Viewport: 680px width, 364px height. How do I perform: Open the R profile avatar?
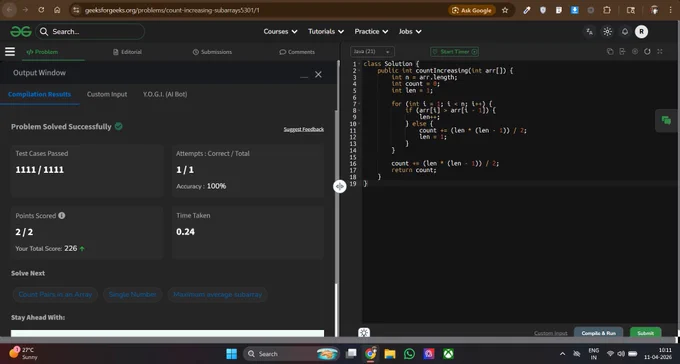[641, 31]
